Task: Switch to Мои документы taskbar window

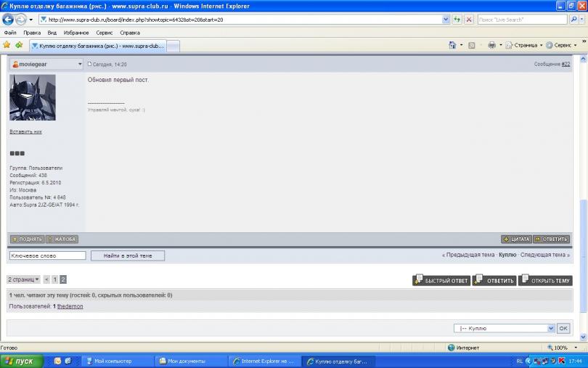Action: (191, 361)
